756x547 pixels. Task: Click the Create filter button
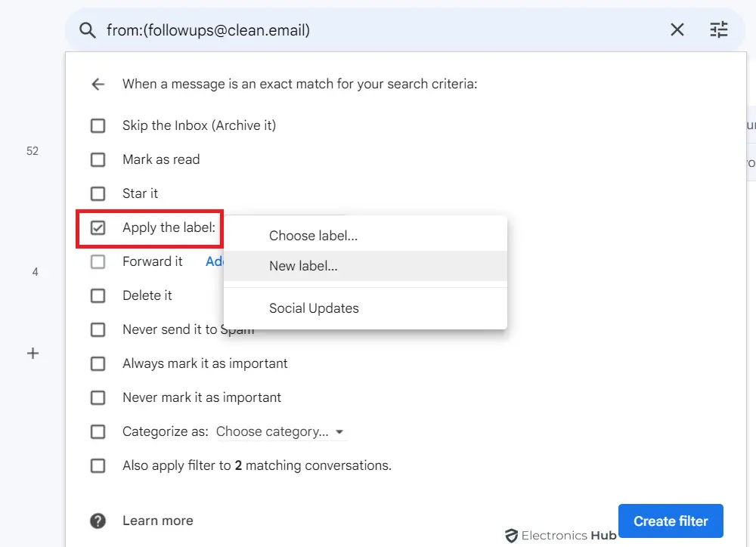tap(670, 521)
